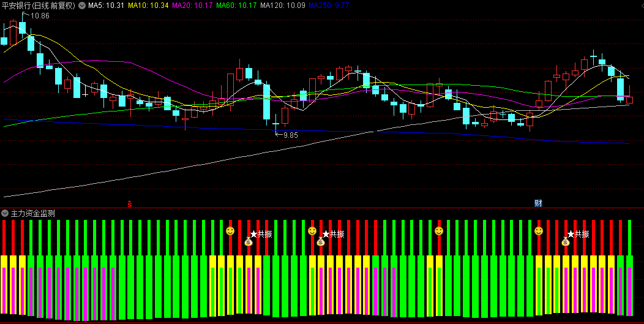Click the leftmost money bag signal icon
The image size is (644, 324).
[248, 241]
